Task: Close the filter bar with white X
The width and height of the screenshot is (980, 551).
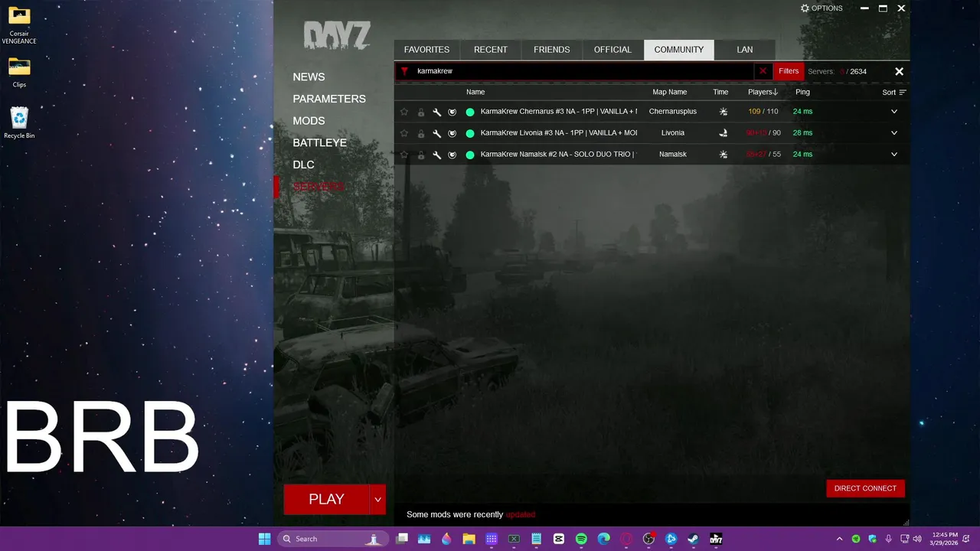Action: tap(900, 71)
